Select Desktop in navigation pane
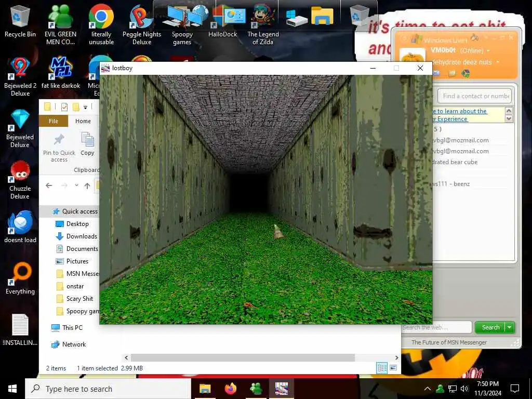 click(x=77, y=224)
